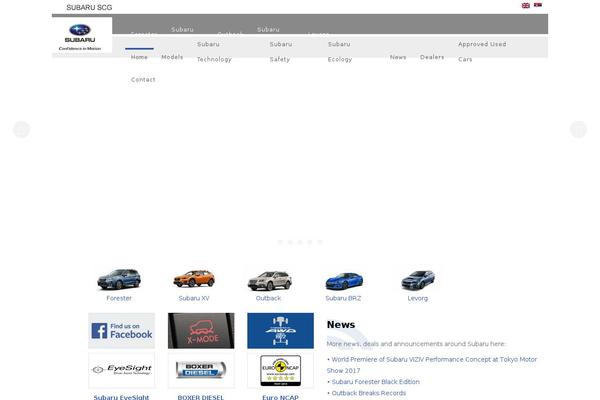Open the blue Subaru BRZ image
Viewport: 600px width, 400px height.
[x=344, y=281]
